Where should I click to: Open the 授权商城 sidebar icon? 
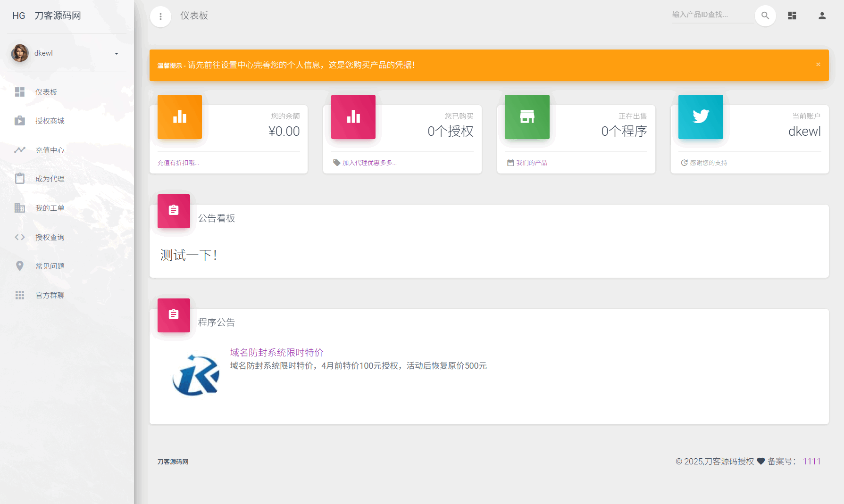(20, 121)
